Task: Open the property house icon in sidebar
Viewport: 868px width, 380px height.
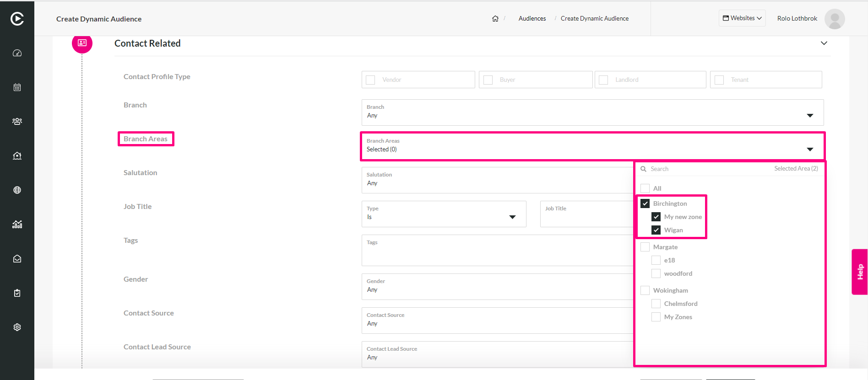Action: pos(17,156)
